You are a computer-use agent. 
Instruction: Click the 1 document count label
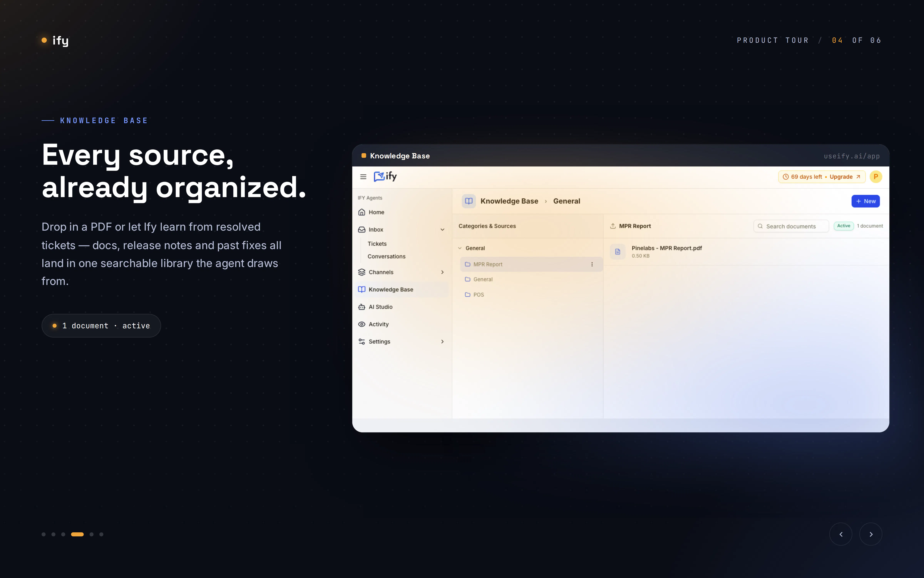(870, 226)
